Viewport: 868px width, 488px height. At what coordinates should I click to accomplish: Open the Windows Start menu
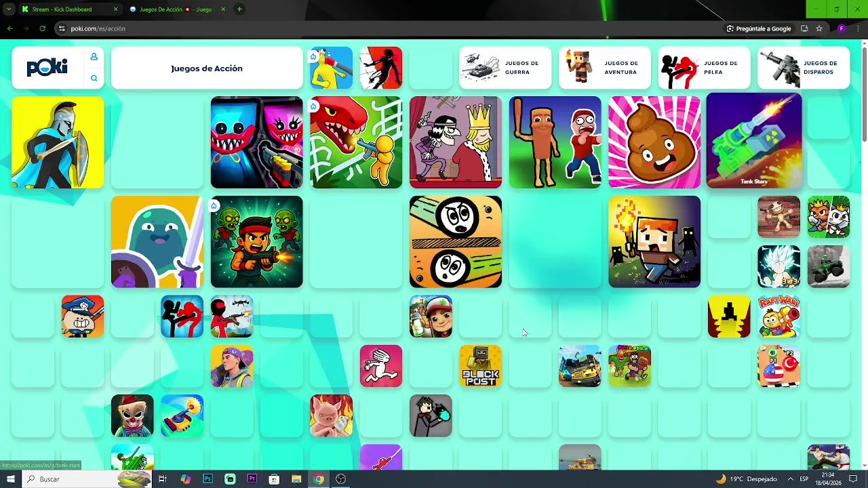click(x=10, y=479)
